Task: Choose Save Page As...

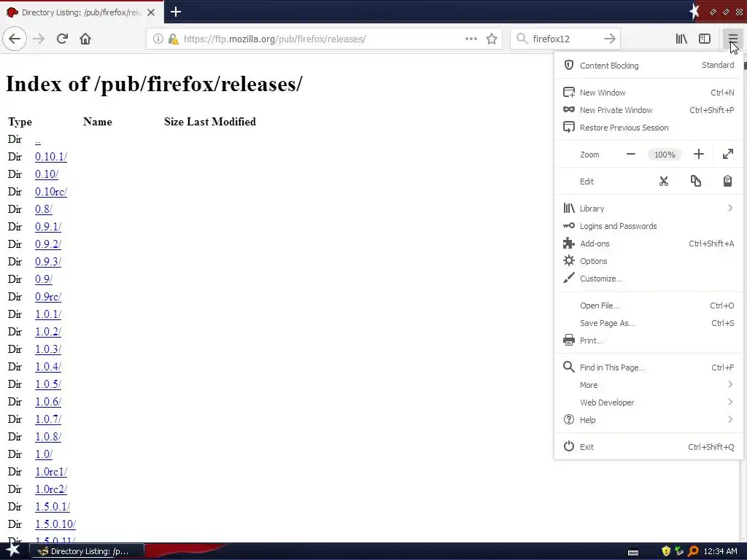Action: (x=649, y=323)
